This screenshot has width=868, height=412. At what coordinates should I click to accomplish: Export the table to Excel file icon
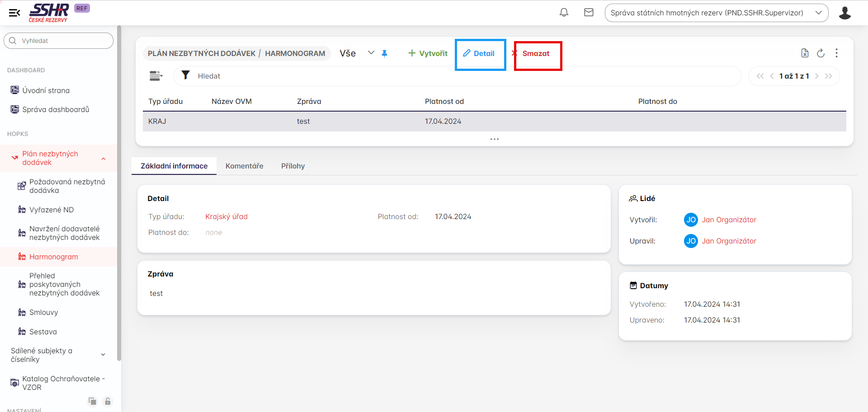[x=805, y=53]
